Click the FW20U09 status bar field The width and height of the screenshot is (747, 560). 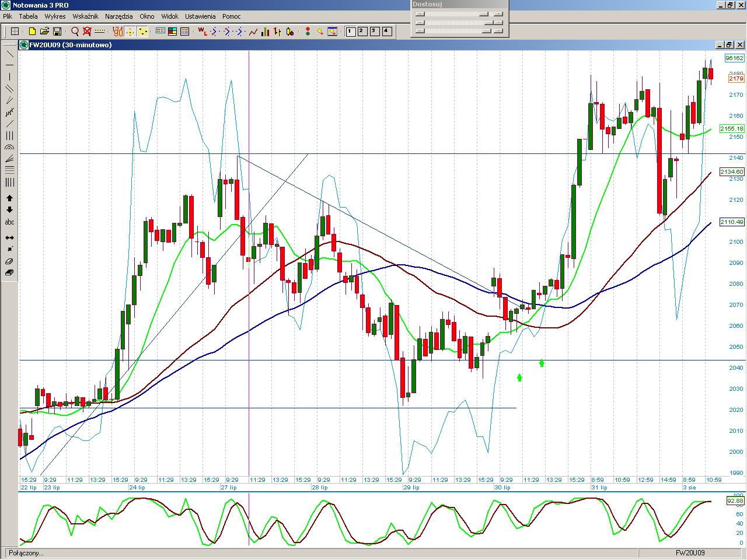(x=690, y=553)
